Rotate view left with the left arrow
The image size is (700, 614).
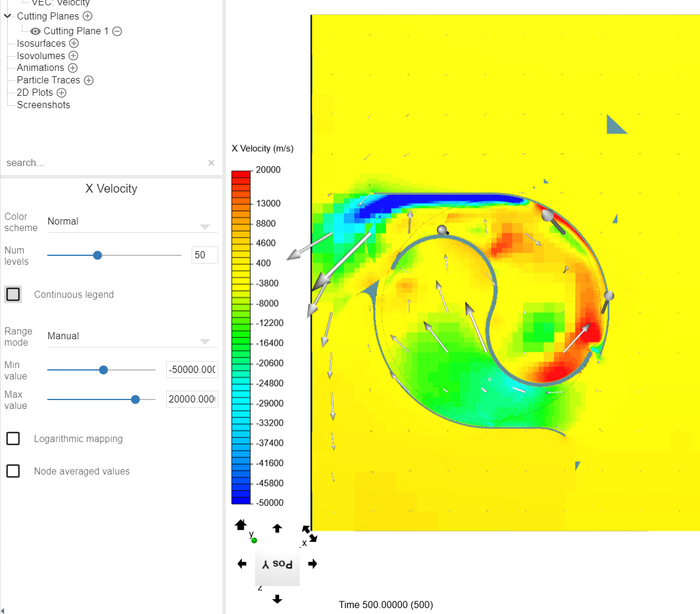tap(242, 564)
